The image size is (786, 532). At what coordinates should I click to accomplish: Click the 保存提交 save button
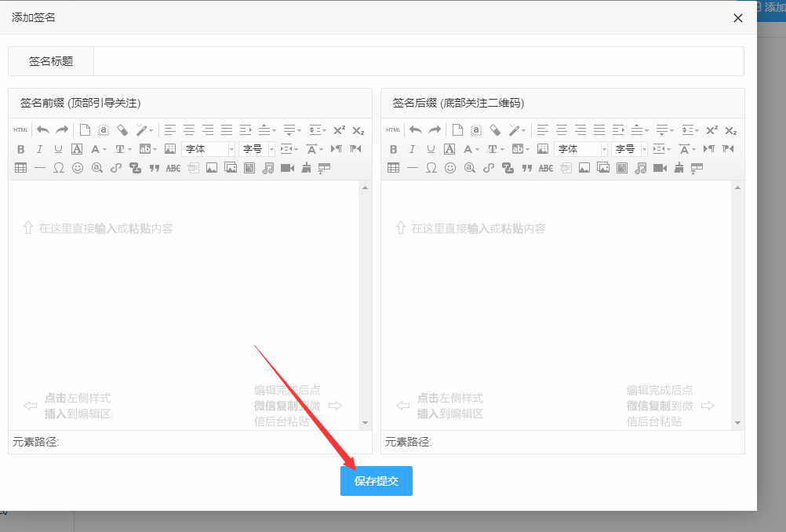(376, 481)
